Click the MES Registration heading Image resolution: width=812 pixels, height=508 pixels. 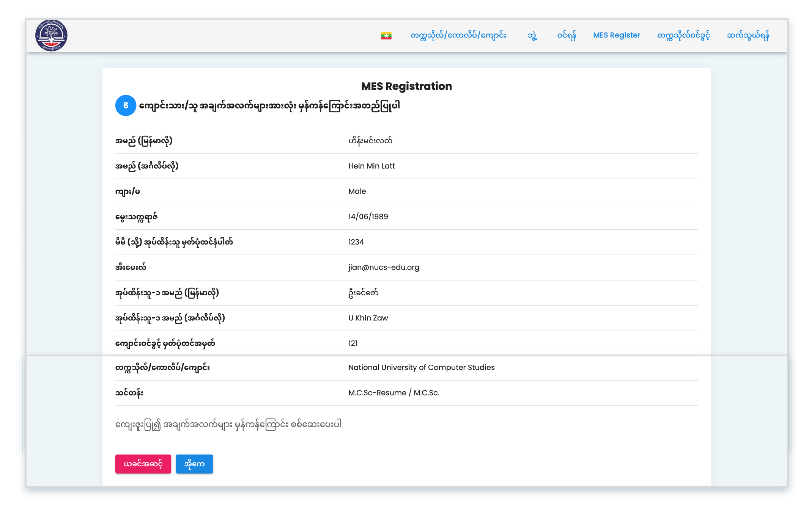tap(406, 86)
